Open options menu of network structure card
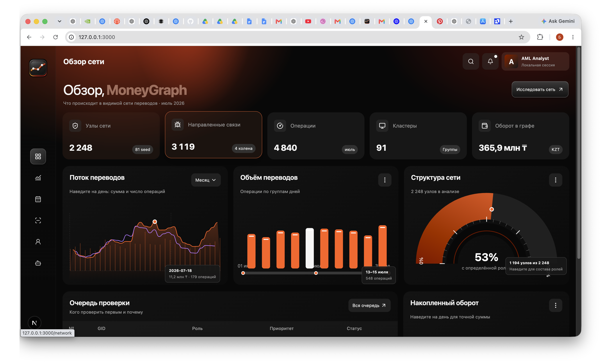The image size is (602, 364). (x=555, y=180)
